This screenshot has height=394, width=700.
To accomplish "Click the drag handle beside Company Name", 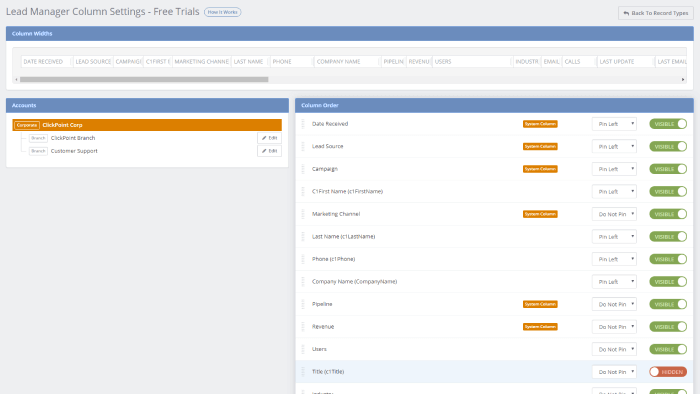I will click(303, 282).
